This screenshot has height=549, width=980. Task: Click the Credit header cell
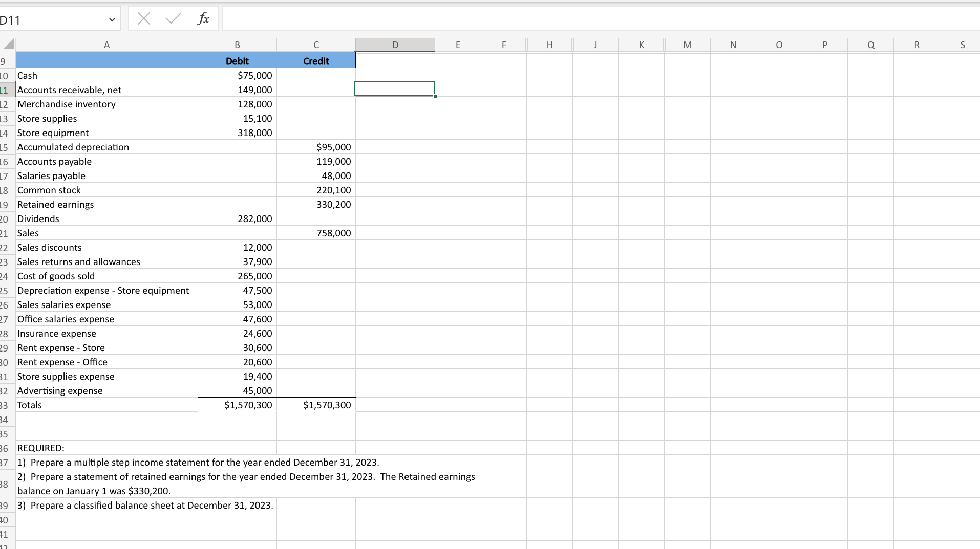[x=316, y=60]
